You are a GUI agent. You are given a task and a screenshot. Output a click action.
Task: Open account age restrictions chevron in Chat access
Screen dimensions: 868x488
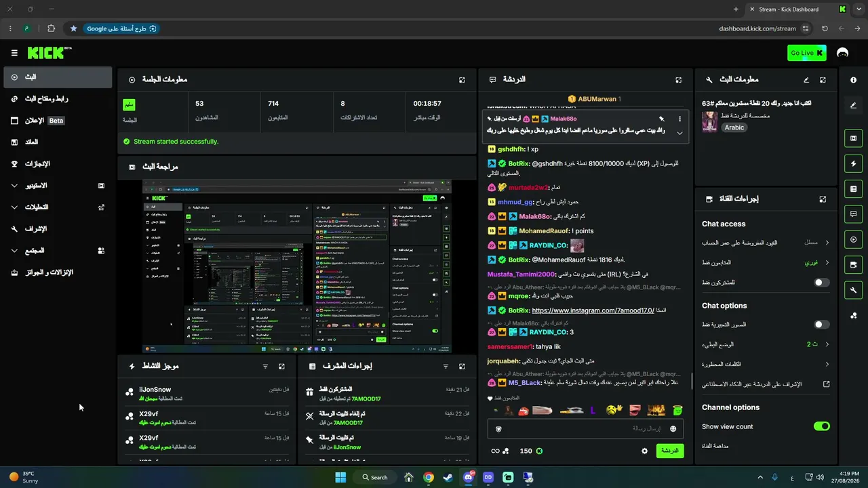click(x=827, y=243)
